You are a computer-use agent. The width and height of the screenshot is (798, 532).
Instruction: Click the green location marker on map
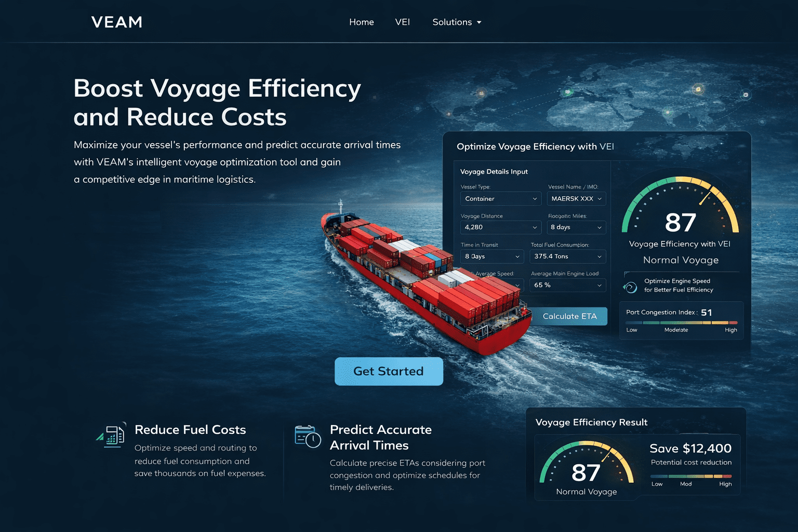(x=568, y=93)
